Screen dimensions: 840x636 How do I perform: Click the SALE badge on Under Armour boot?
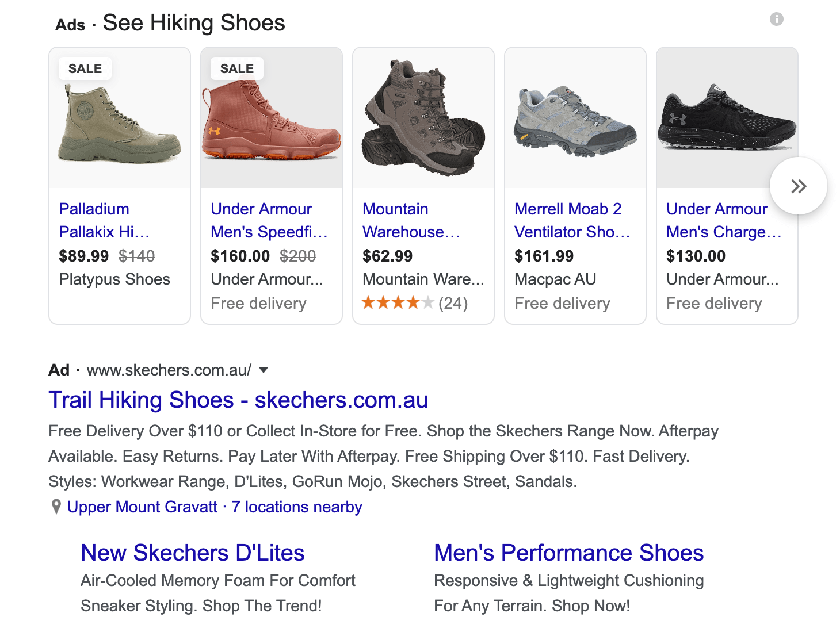[x=237, y=68]
